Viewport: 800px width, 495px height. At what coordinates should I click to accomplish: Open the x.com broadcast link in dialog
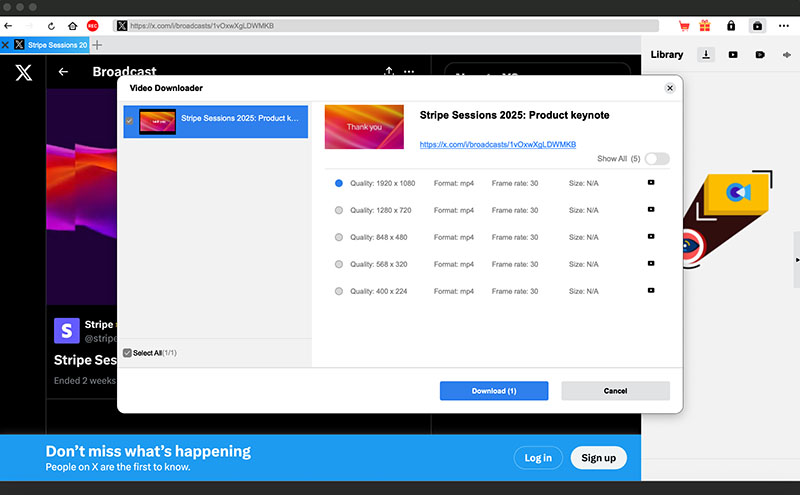[497, 144]
